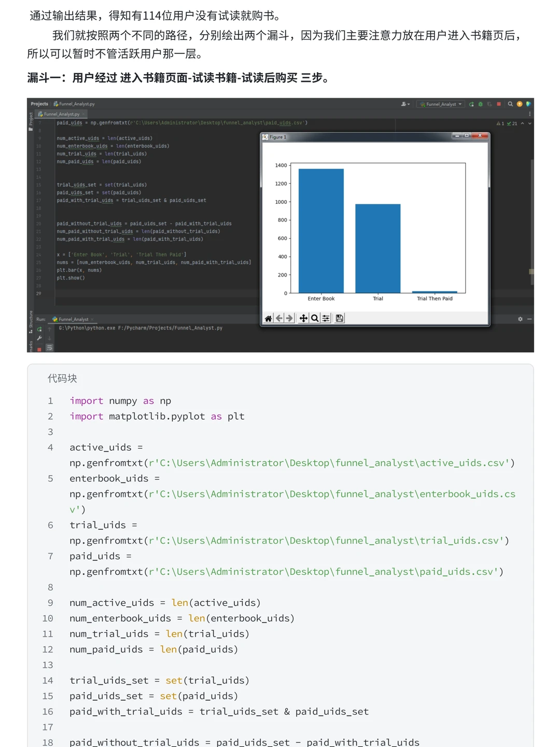Click the Enter Book bar in the chart

tap(321, 231)
